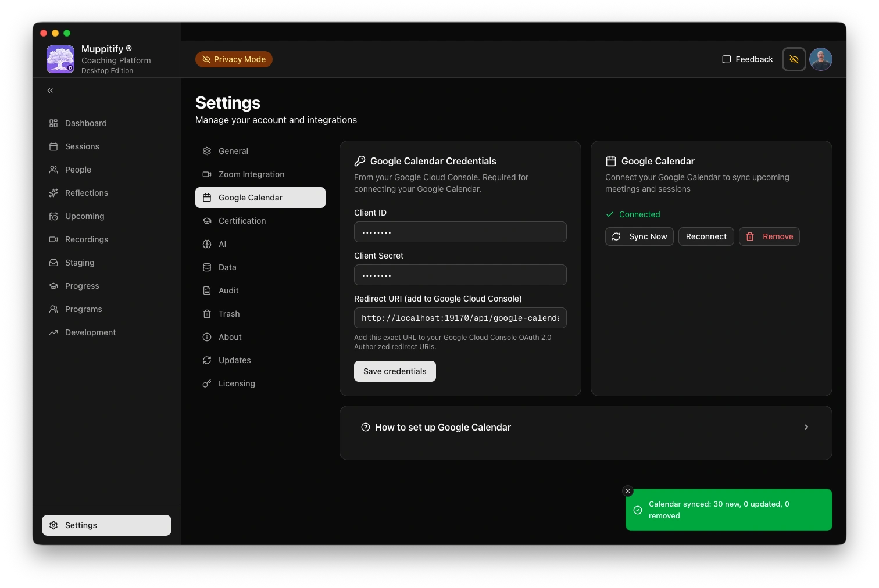Collapse the sidebar with double-chevron icon

(50, 91)
